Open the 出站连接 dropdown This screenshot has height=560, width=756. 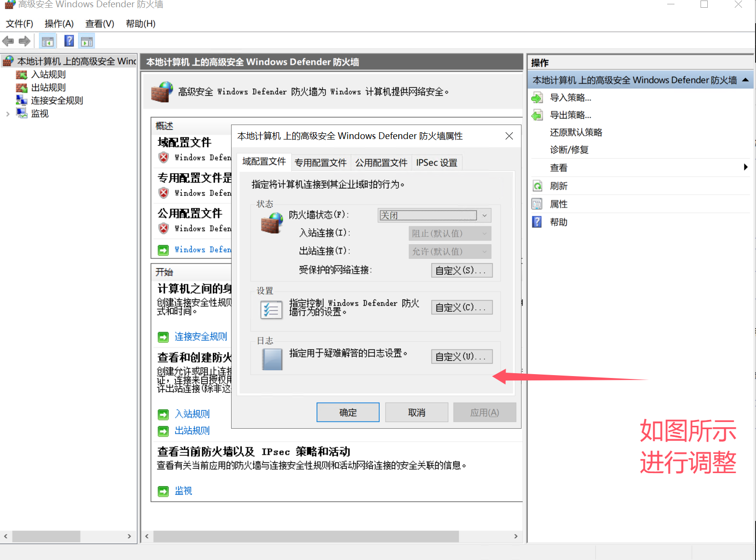pos(450,252)
